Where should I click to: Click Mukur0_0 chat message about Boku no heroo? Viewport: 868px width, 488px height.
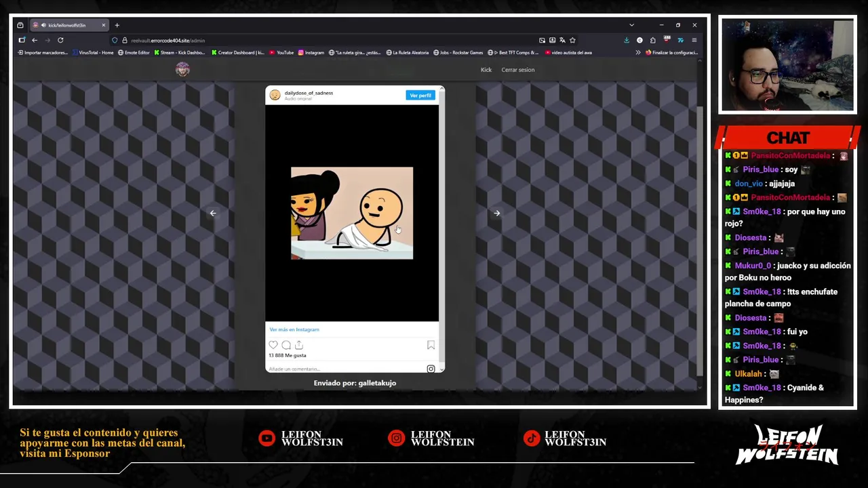788,271
